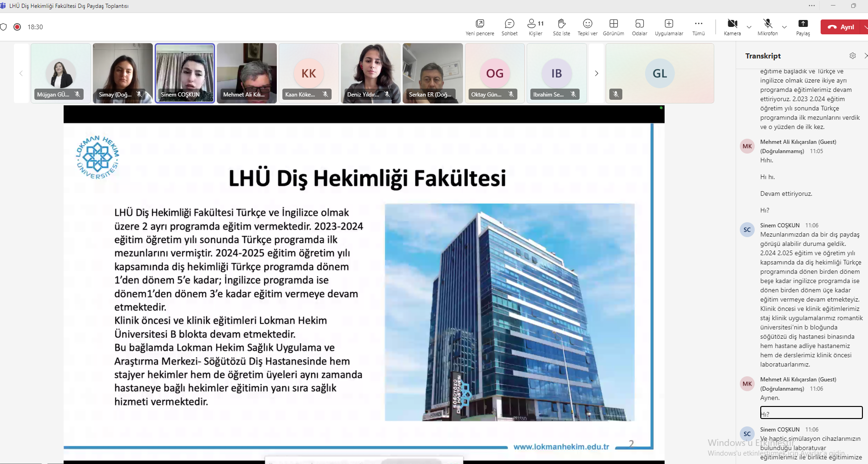This screenshot has width=868, height=464.
Task: Open Tepki ver reactions
Action: [587, 27]
